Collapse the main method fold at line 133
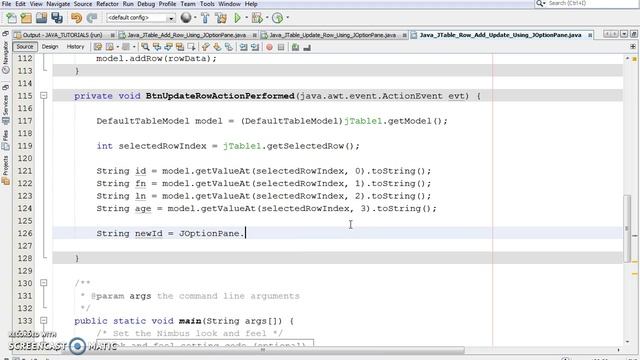 coord(44,320)
